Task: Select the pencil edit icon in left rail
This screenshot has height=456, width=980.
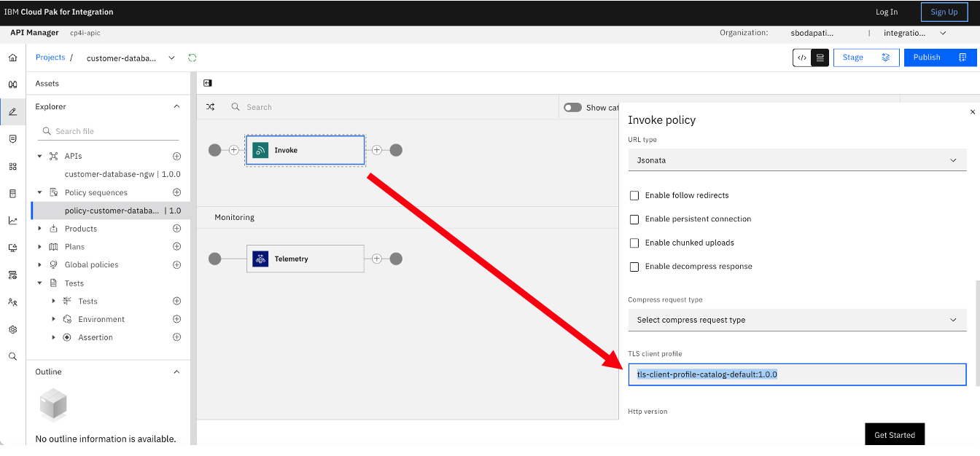Action: [12, 111]
